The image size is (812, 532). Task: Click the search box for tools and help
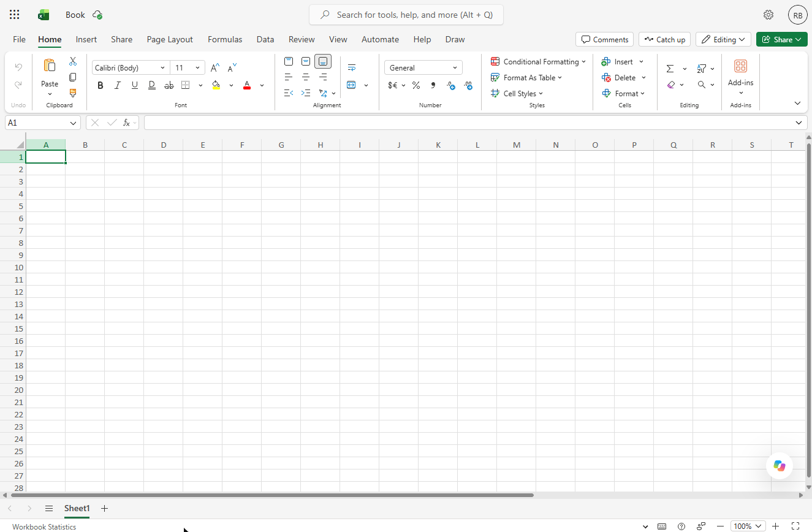pyautogui.click(x=406, y=15)
